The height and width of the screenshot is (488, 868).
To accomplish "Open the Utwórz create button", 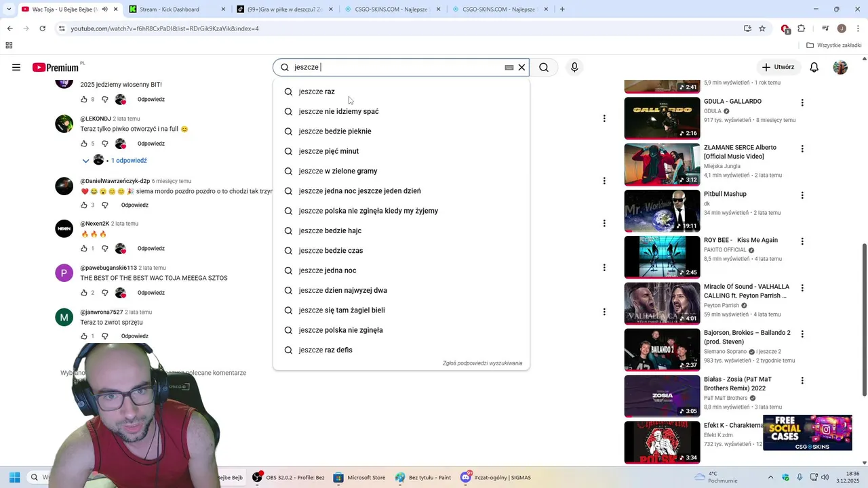I will click(778, 67).
